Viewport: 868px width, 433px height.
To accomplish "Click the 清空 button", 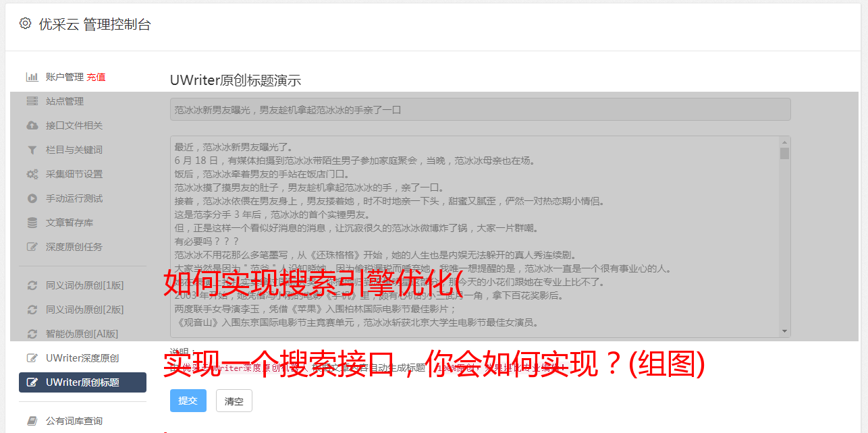I will click(234, 401).
